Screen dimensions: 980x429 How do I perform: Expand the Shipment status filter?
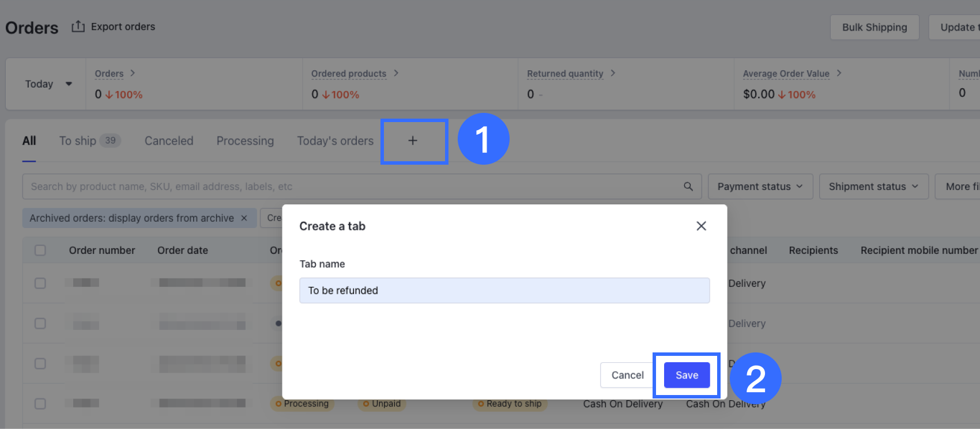(x=873, y=187)
